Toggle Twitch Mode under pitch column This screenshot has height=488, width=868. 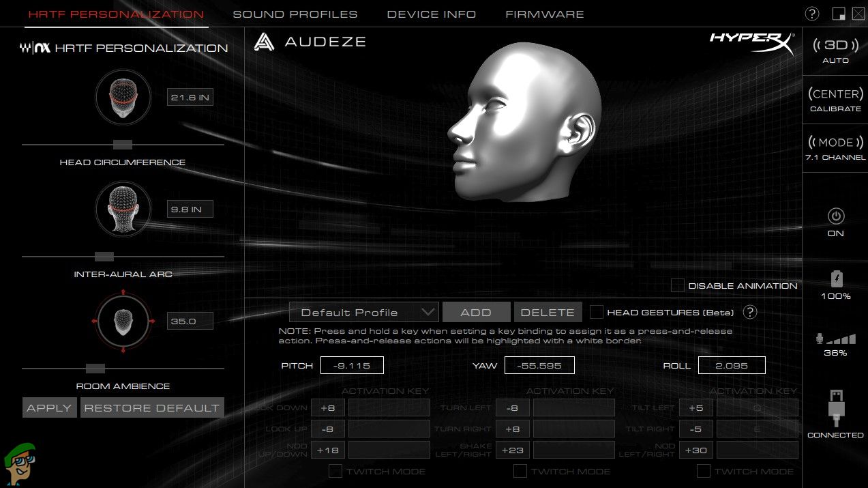coord(335,471)
